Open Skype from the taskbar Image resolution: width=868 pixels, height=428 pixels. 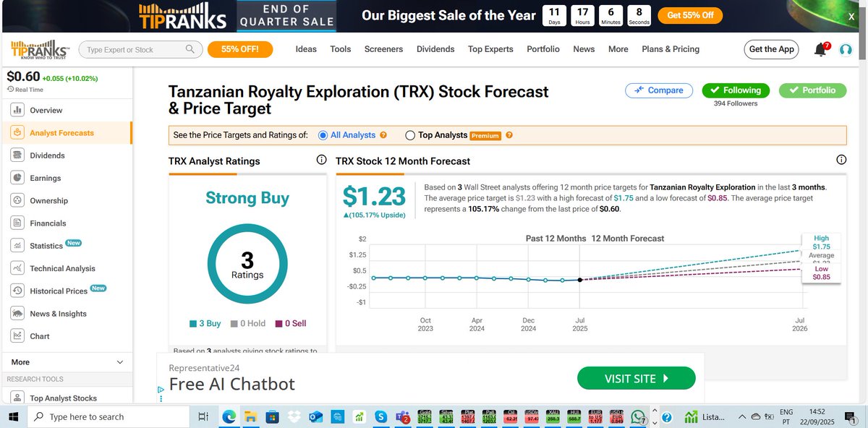(x=381, y=416)
